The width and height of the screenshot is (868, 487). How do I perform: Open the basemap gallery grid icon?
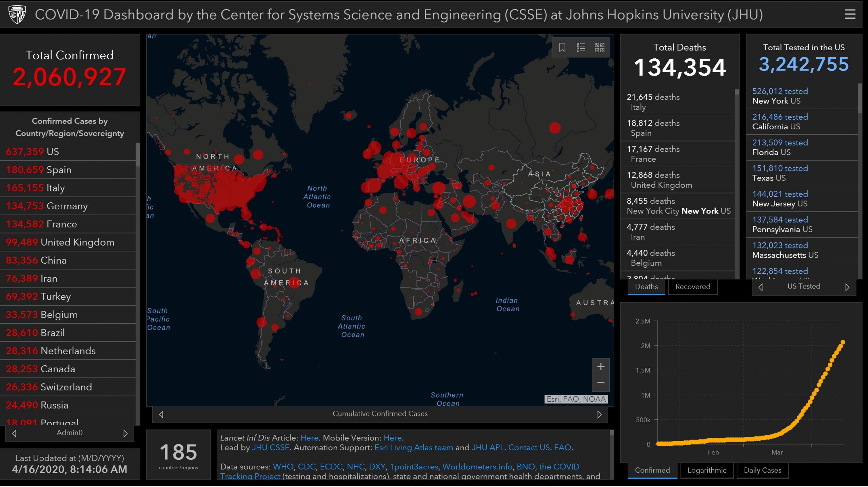599,47
